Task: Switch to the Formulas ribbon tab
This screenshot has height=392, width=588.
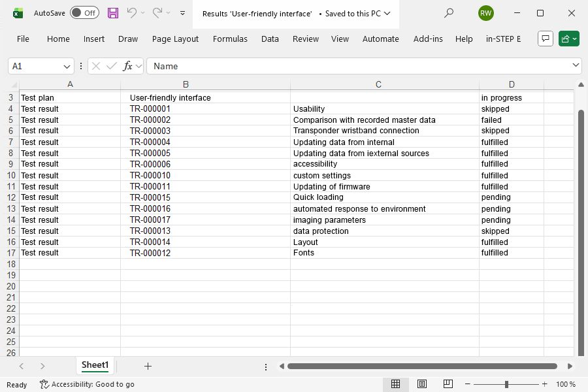Action: (x=230, y=39)
